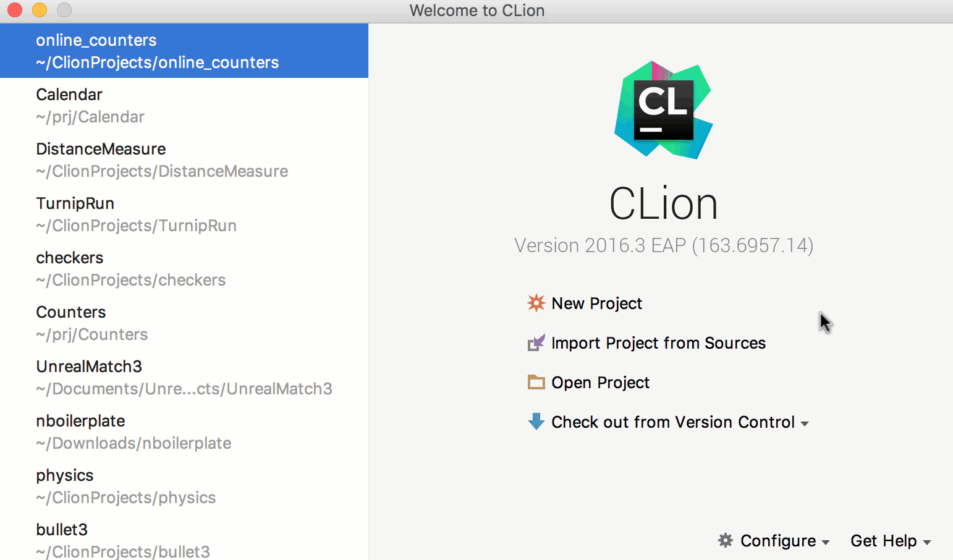953x560 pixels.
Task: Click the Configure gear icon
Action: (x=726, y=540)
